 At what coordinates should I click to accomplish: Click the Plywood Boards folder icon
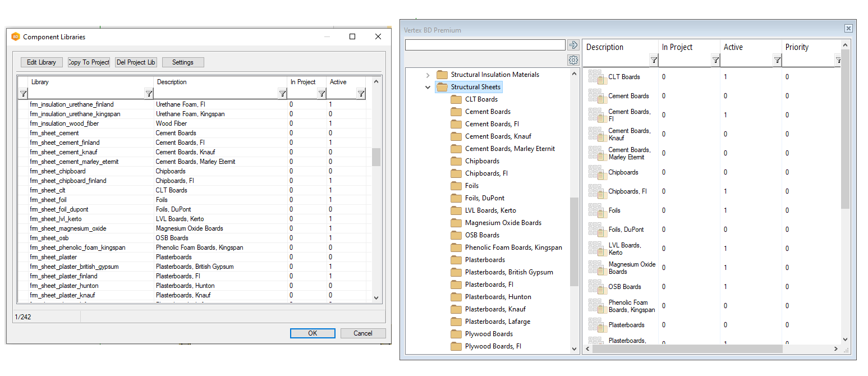tap(456, 334)
